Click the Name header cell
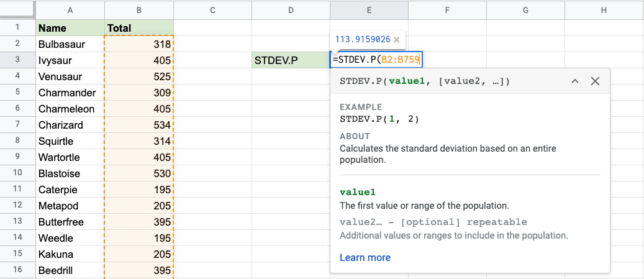Viewport: 644px width, 279px height. [x=70, y=28]
